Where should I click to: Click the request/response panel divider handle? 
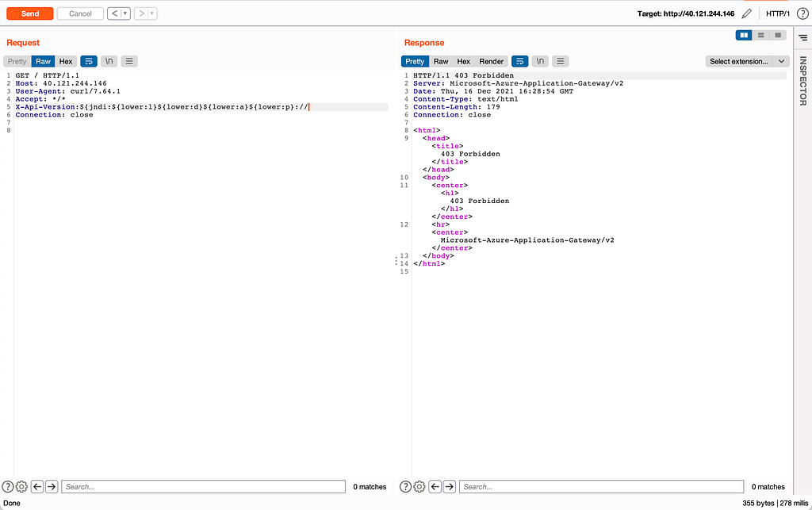(396, 260)
